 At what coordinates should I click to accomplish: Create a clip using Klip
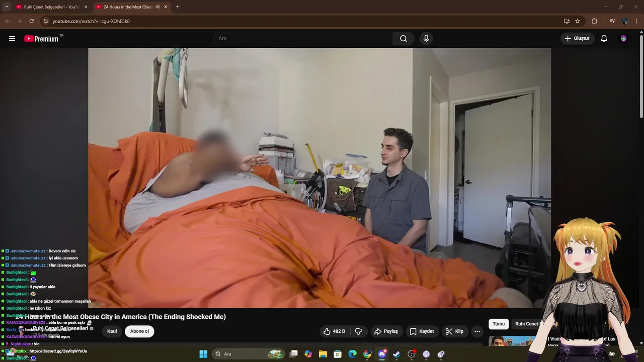pos(454,331)
